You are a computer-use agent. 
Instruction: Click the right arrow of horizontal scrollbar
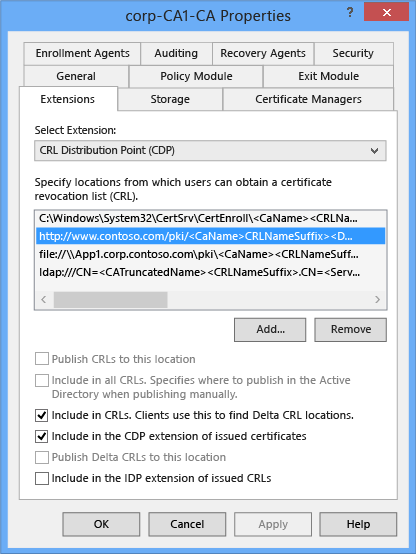[377, 300]
